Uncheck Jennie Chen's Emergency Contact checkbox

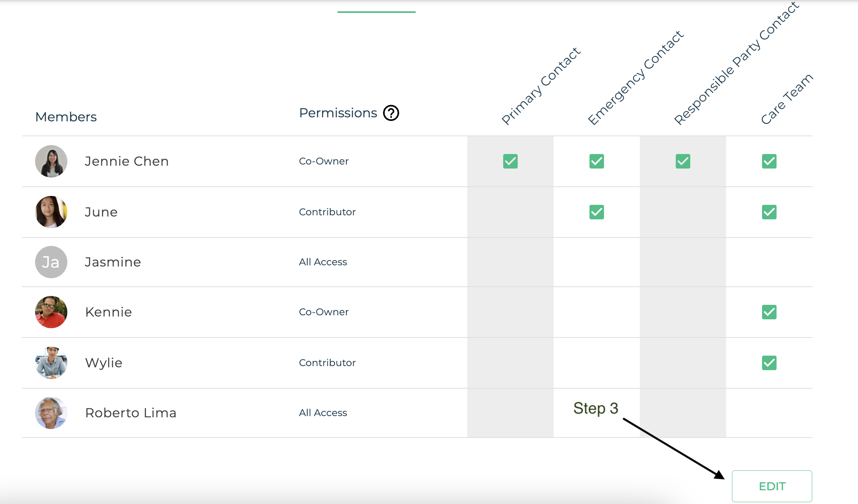click(x=596, y=161)
